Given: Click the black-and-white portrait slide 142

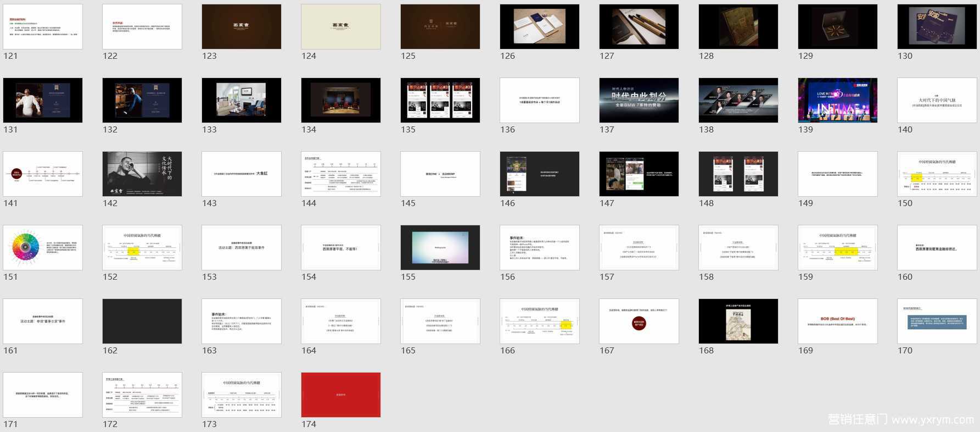Looking at the screenshot, I should tap(142, 174).
